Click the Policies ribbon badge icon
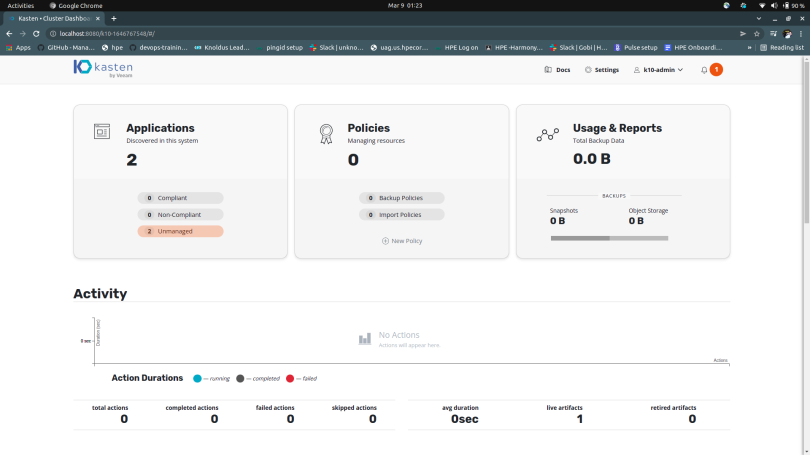The image size is (810, 455). tap(326, 134)
